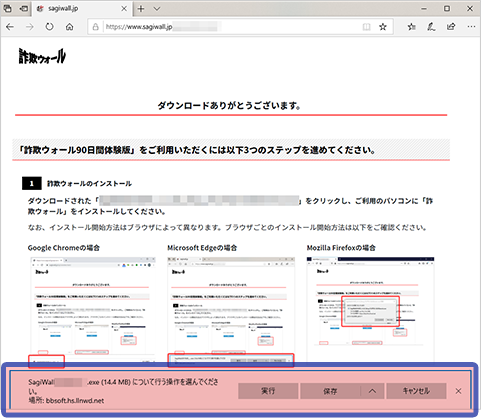Add page to favorites star icon

coord(383,27)
